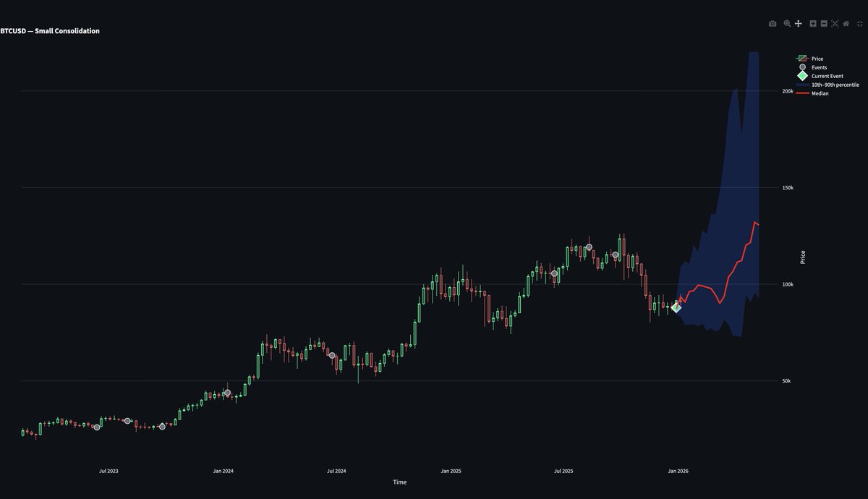Click the chart title 'BTCUSD — Small Consolidation'

pos(50,31)
